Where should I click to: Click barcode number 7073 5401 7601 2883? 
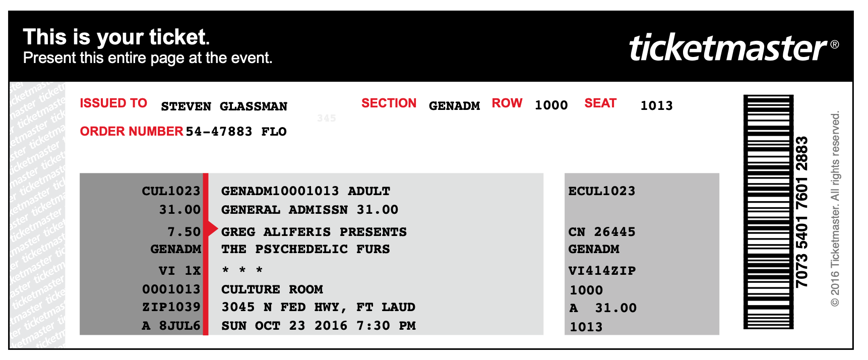801,212
